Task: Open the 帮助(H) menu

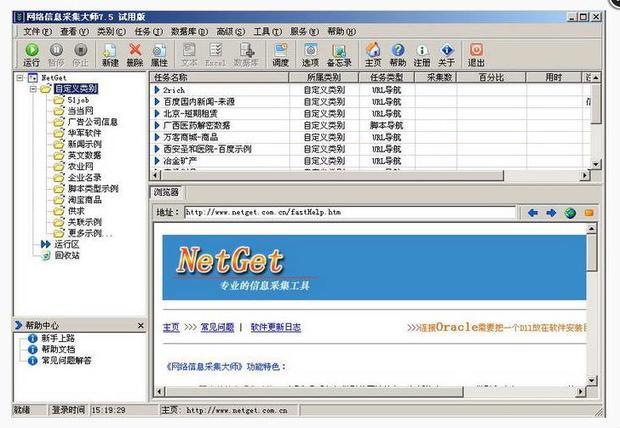Action: point(342,31)
